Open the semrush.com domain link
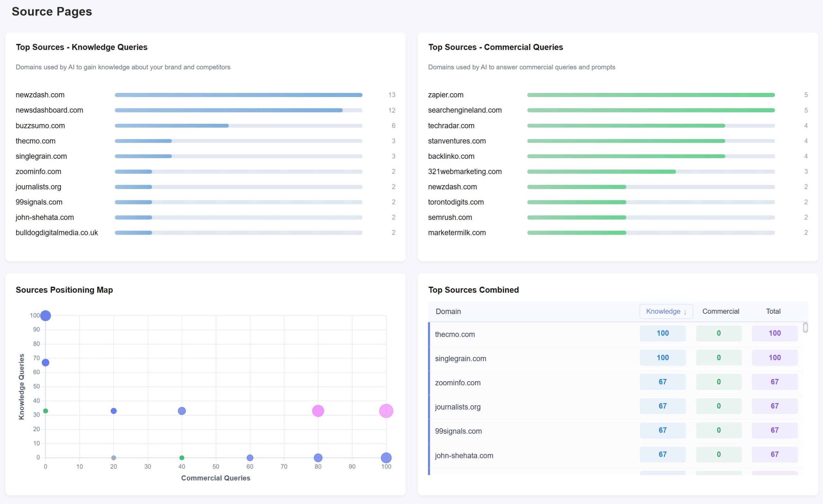 pyautogui.click(x=450, y=217)
